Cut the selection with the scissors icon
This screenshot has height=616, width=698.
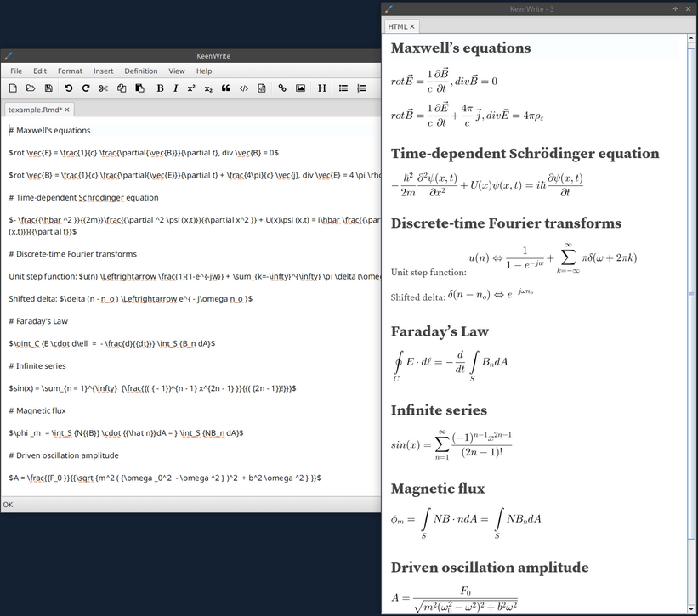click(104, 88)
